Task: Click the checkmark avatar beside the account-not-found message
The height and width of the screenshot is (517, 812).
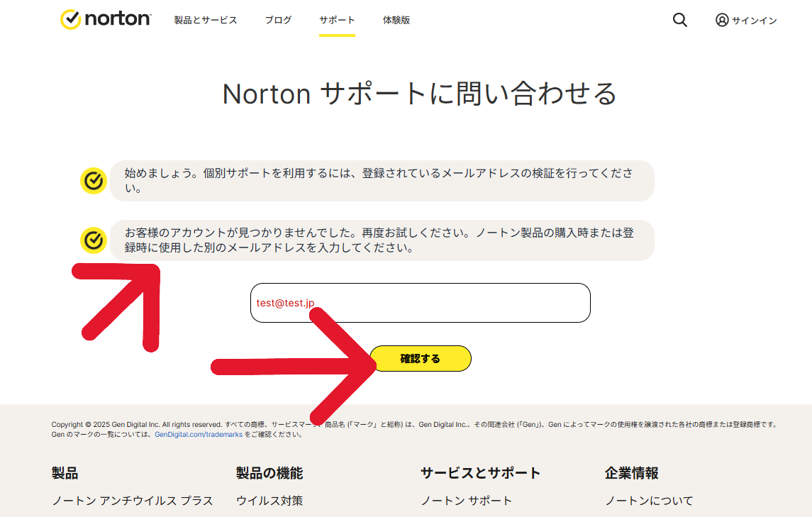Action: pos(94,240)
